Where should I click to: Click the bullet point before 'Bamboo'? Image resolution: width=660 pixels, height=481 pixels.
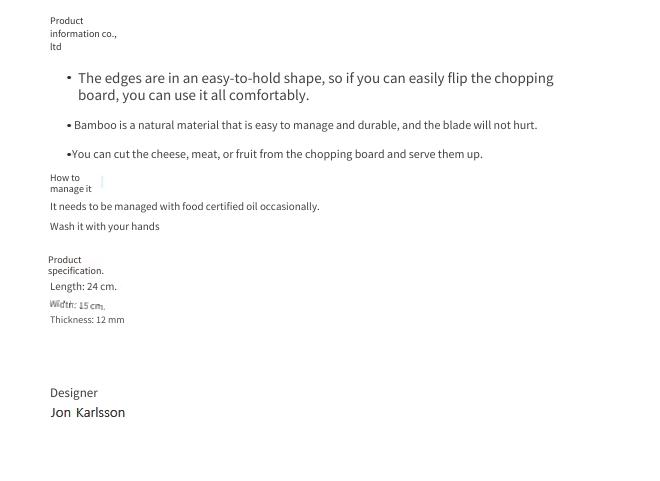click(69, 126)
